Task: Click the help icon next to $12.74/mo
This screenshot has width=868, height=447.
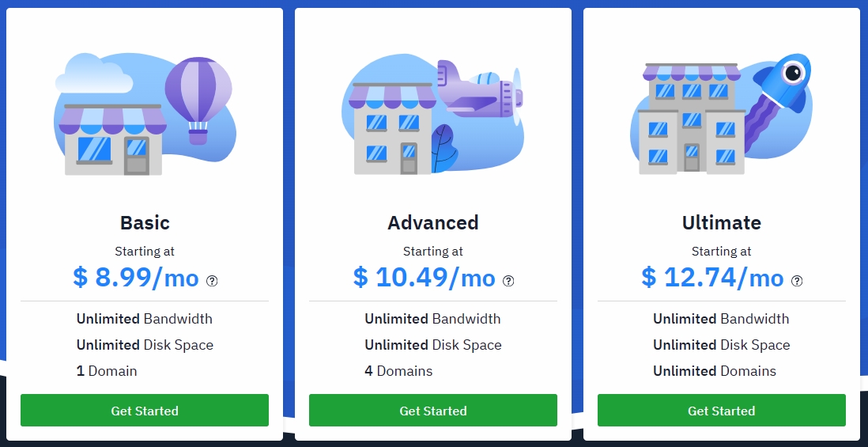Action: tap(797, 281)
